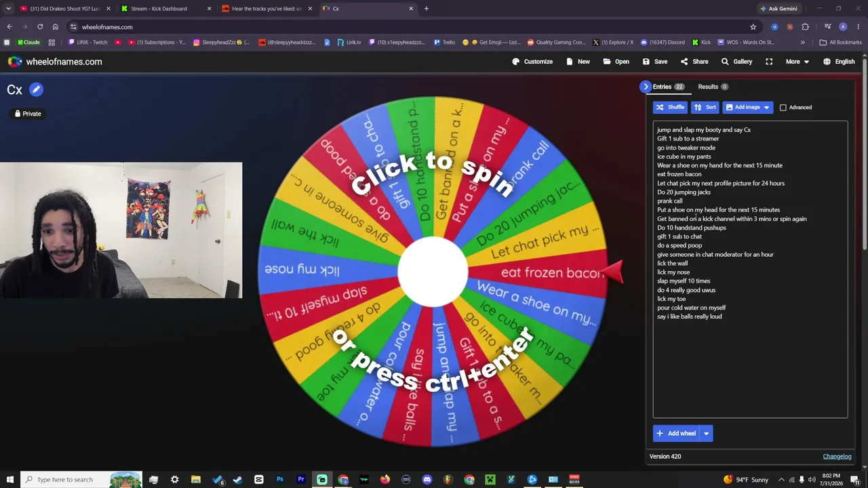Create a New wheel

pyautogui.click(x=578, y=62)
